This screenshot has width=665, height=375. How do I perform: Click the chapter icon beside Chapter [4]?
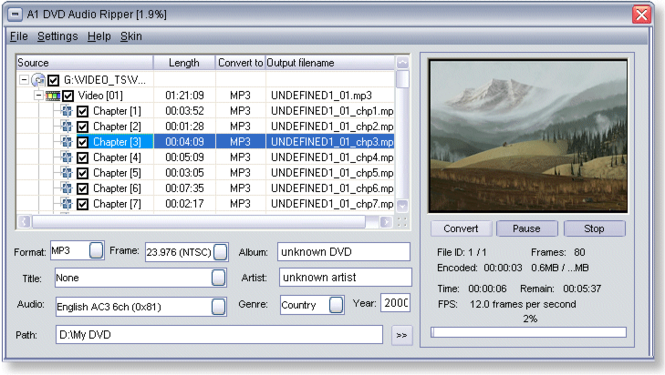pos(67,157)
